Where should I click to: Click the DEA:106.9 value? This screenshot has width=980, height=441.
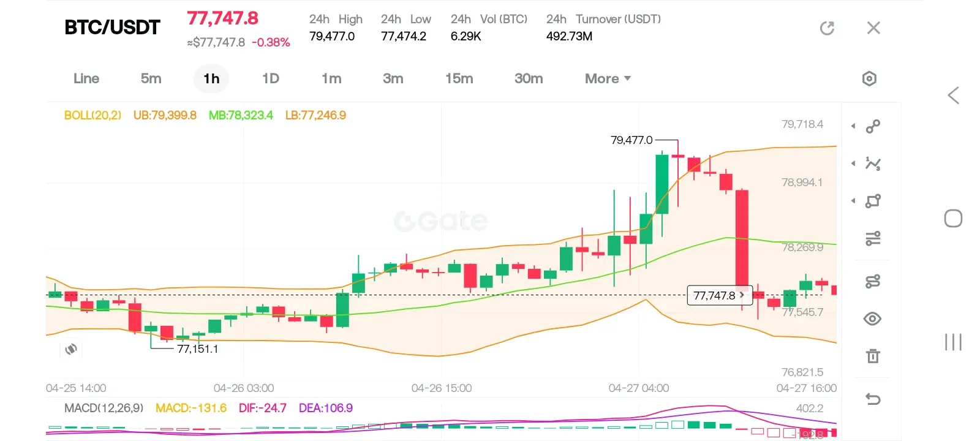click(x=326, y=408)
